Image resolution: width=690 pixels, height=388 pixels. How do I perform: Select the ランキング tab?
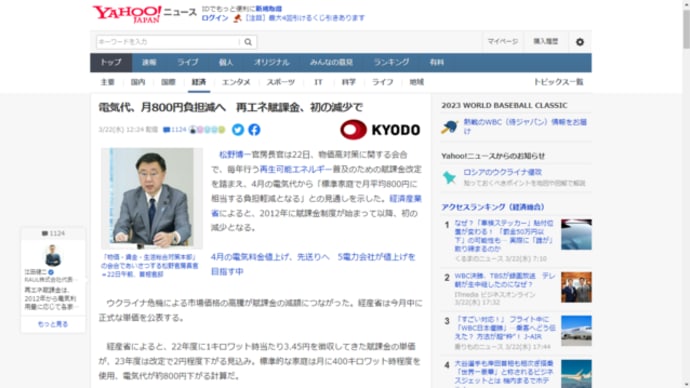pos(391,62)
